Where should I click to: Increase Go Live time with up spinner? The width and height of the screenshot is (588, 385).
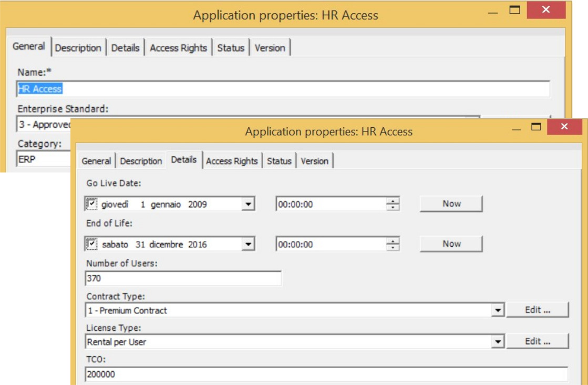[x=393, y=201]
